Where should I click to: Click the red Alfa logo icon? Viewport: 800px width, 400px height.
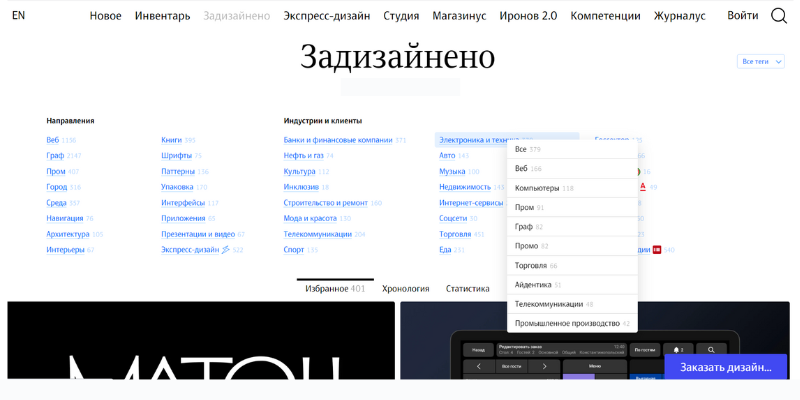click(x=642, y=187)
